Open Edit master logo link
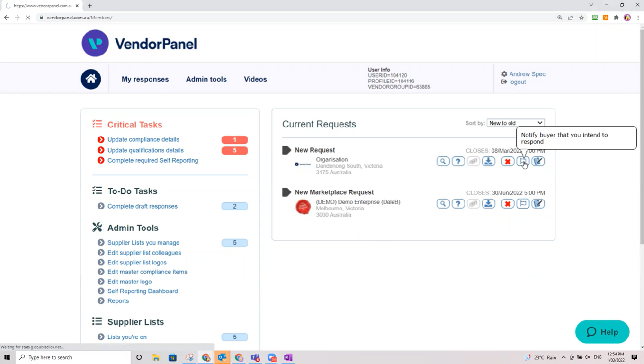This screenshot has width=644, height=364. click(129, 282)
